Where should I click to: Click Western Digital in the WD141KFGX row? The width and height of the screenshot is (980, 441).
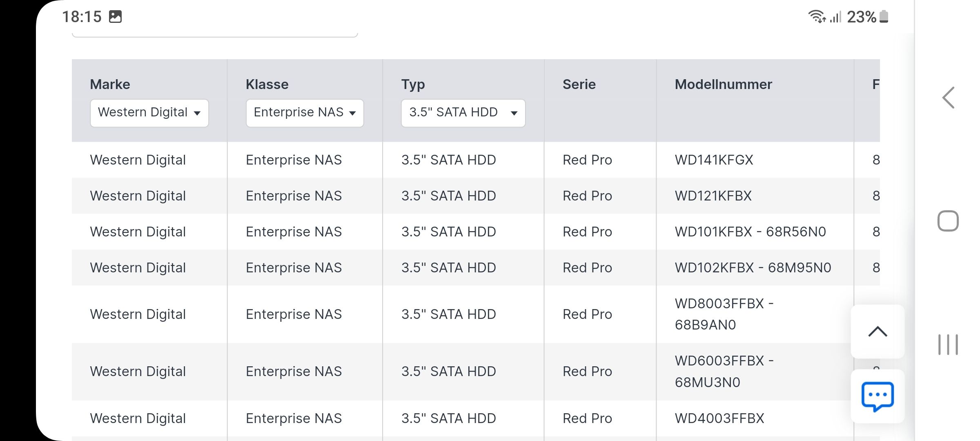click(138, 160)
